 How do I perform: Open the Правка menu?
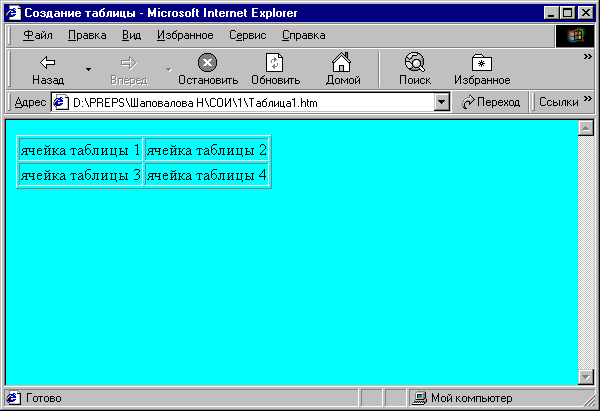(87, 35)
